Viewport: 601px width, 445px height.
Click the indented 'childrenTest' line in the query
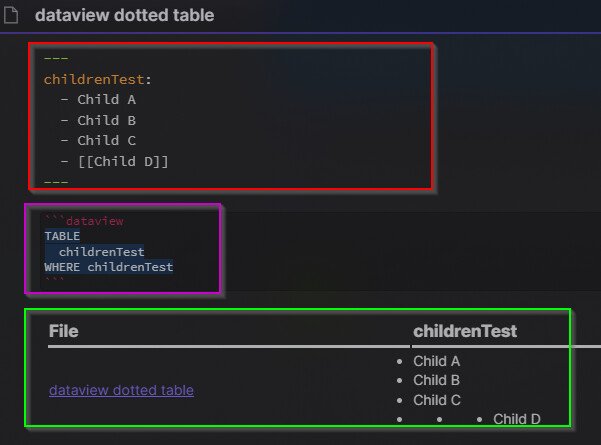(x=102, y=251)
